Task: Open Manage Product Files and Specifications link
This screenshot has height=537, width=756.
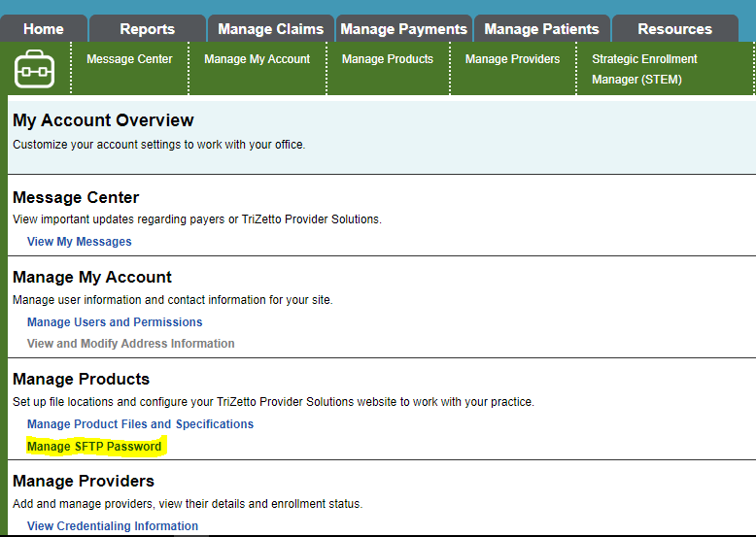Action: point(140,423)
